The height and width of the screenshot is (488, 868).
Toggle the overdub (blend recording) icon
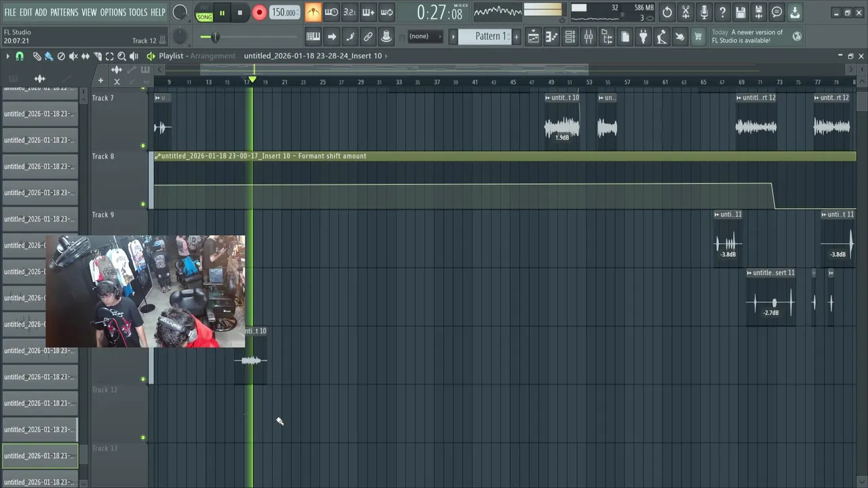tap(368, 12)
